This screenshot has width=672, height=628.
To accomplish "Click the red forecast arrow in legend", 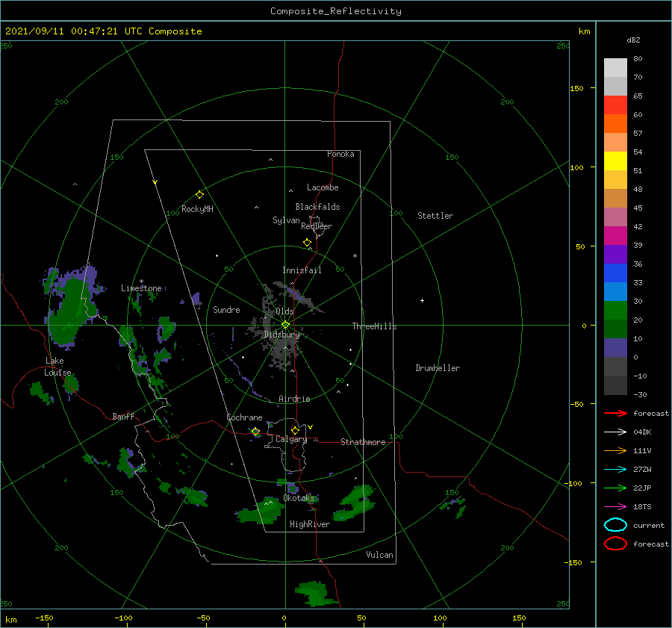I will 615,413.
